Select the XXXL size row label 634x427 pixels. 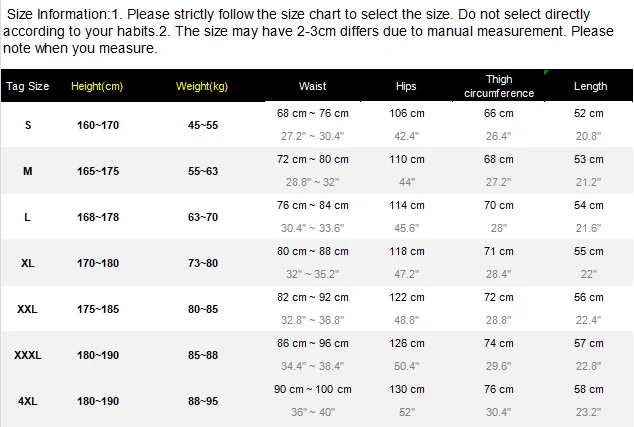pos(27,355)
